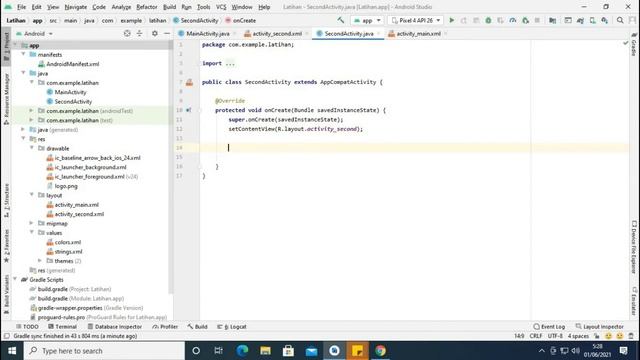Open Mail app from taskbar

point(311,351)
